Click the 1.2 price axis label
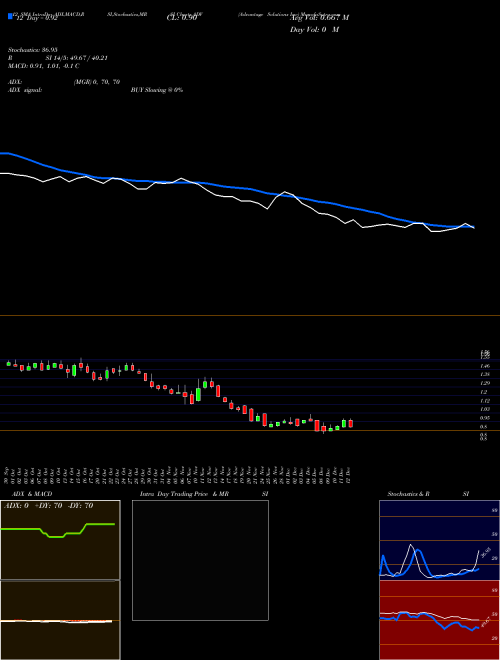This screenshot has height=660, width=500. point(484,392)
